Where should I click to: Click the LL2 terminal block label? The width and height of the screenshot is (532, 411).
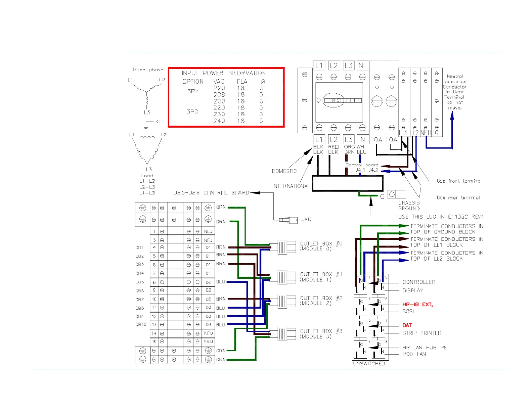click(x=414, y=133)
